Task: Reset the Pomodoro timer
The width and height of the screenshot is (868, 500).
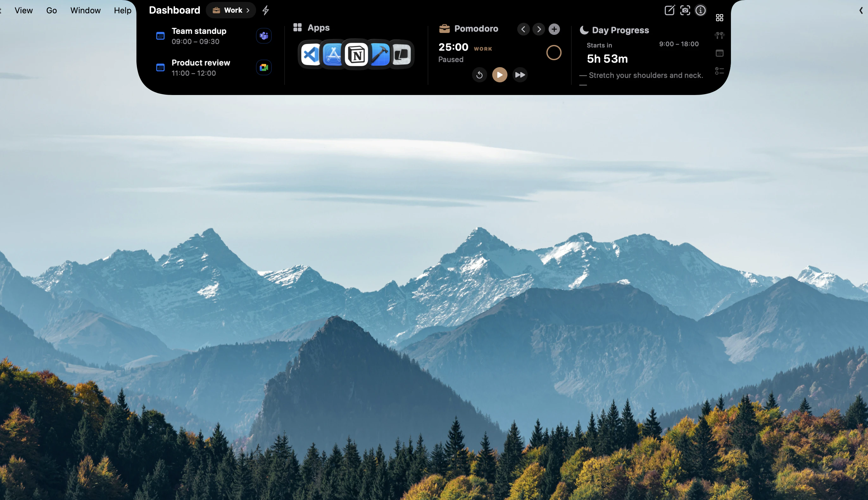Action: coord(479,75)
